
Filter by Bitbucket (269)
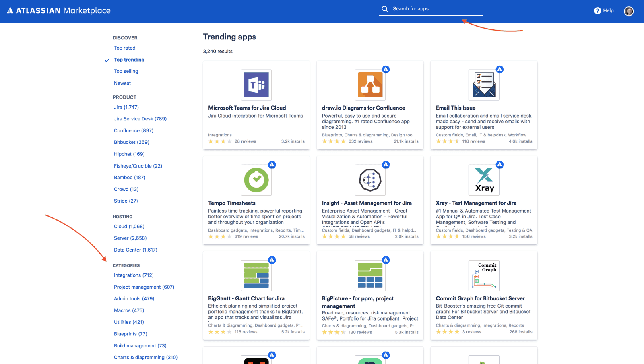tap(132, 142)
